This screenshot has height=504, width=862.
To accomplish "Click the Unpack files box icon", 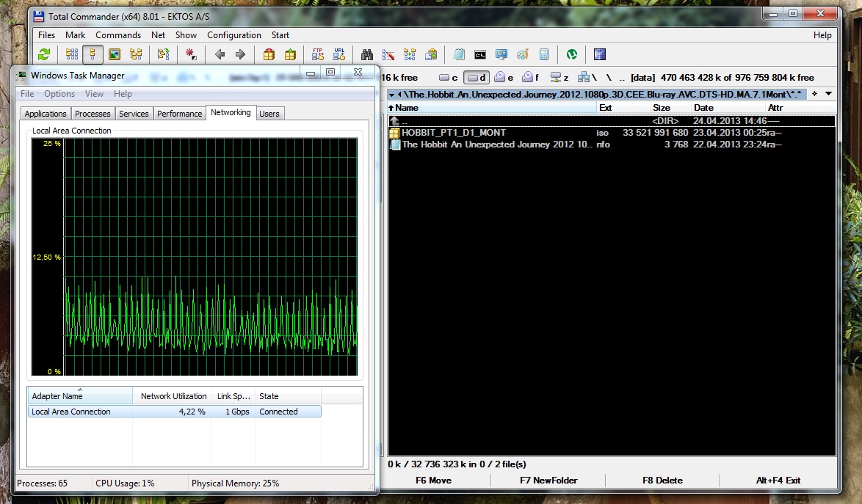I will 290,54.
